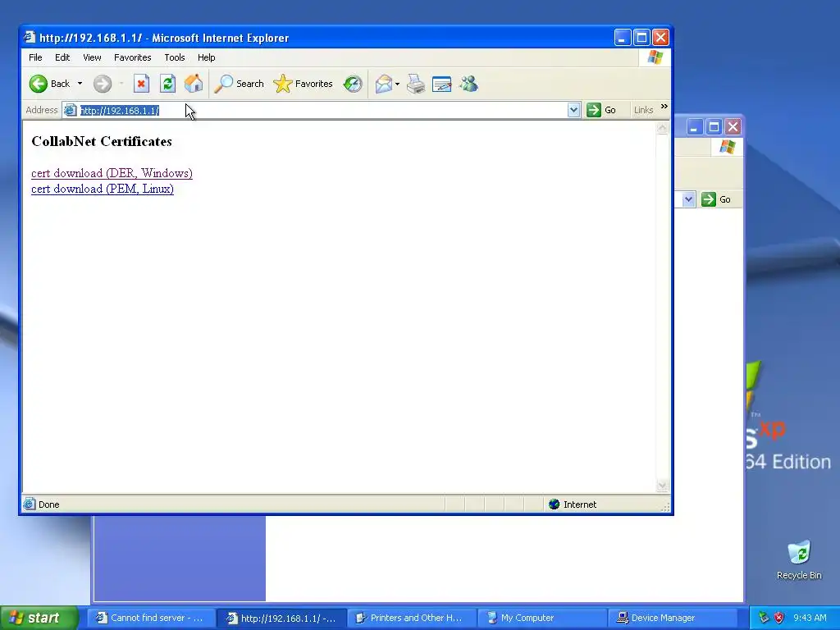The width and height of the screenshot is (840, 630).
Task: Expand the address dropdown in the background window
Action: tap(689, 199)
